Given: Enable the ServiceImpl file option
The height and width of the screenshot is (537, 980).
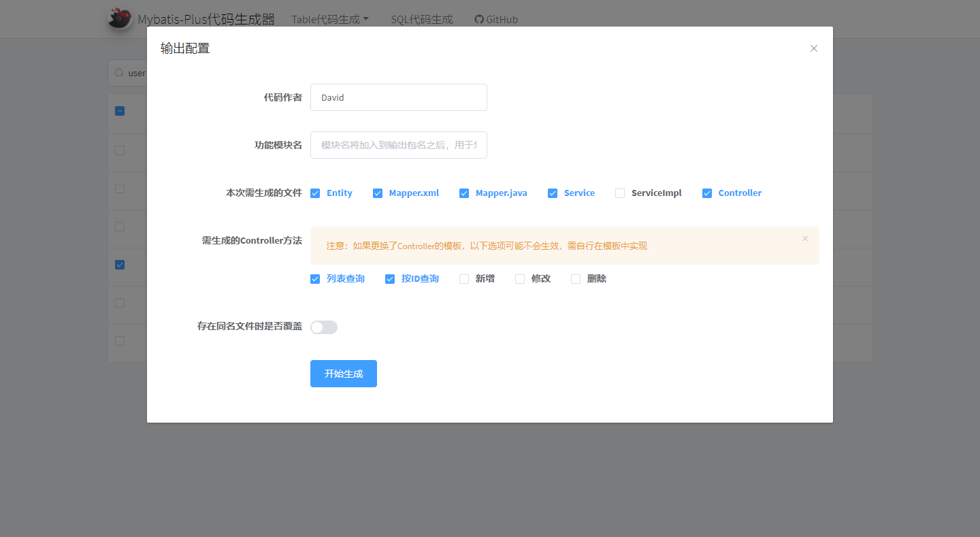Looking at the screenshot, I should coord(620,193).
